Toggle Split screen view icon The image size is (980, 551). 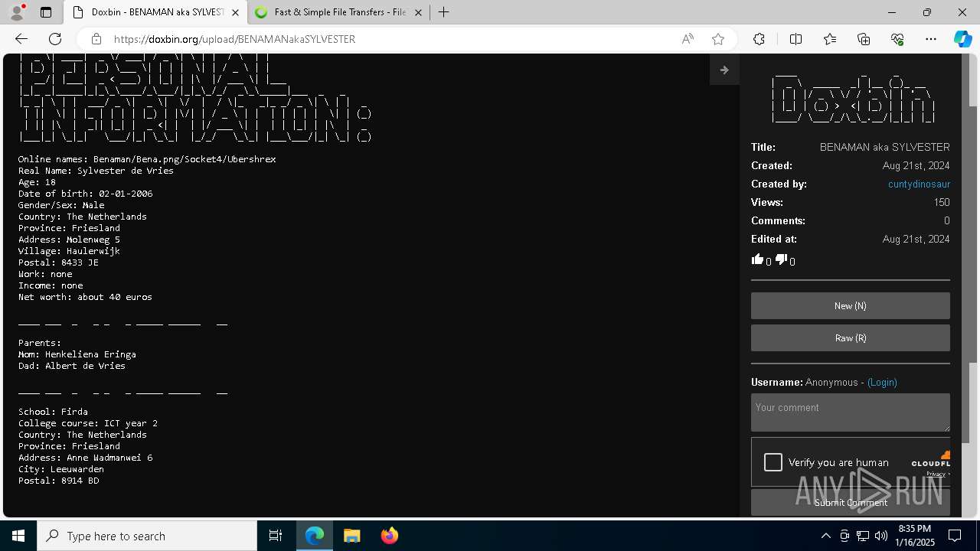click(x=795, y=39)
